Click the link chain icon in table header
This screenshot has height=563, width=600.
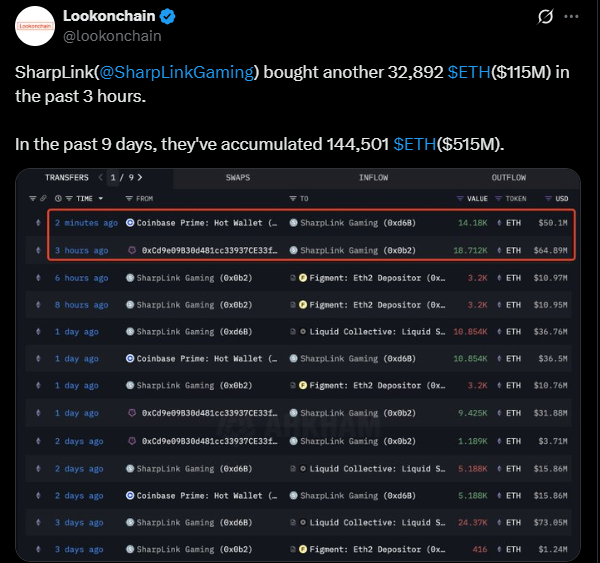click(43, 198)
